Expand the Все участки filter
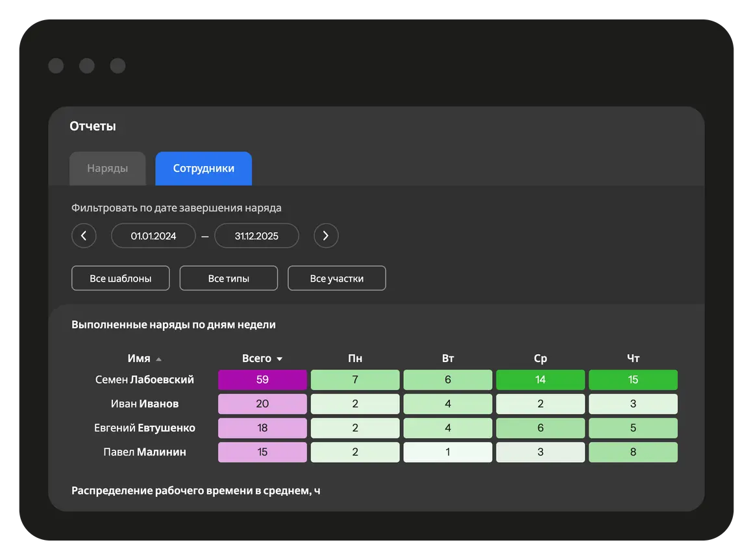 [337, 278]
